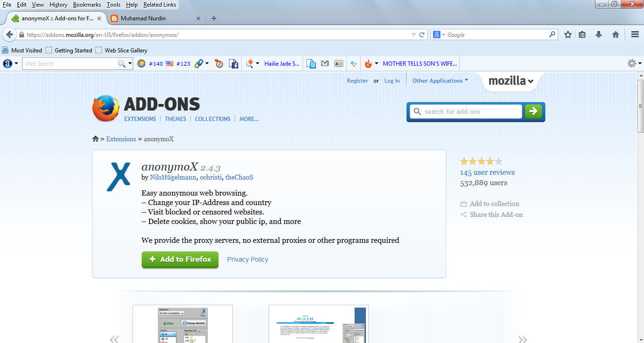Click Share this Add-on
This screenshot has width=644, height=343.
[491, 214]
